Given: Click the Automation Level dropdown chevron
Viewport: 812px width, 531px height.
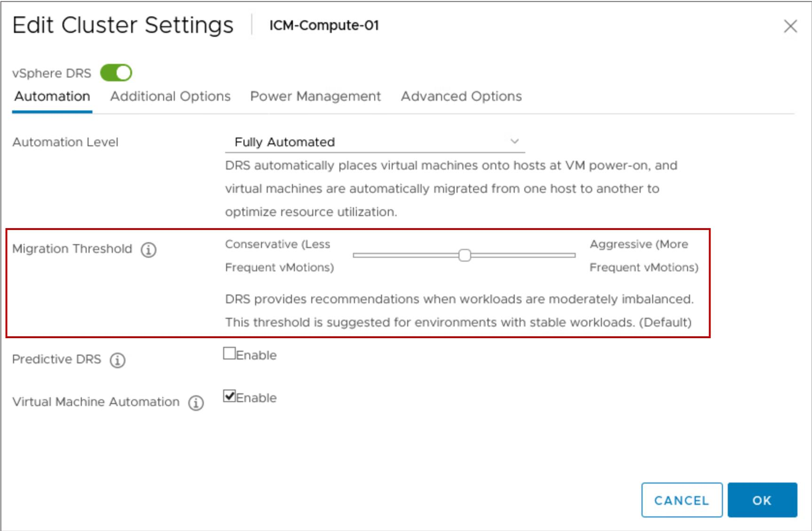Looking at the screenshot, I should 515,141.
